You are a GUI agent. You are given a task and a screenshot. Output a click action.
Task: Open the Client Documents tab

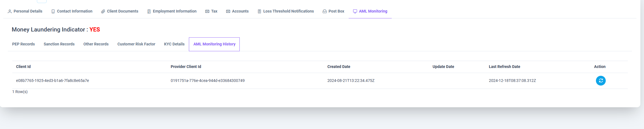(x=120, y=11)
